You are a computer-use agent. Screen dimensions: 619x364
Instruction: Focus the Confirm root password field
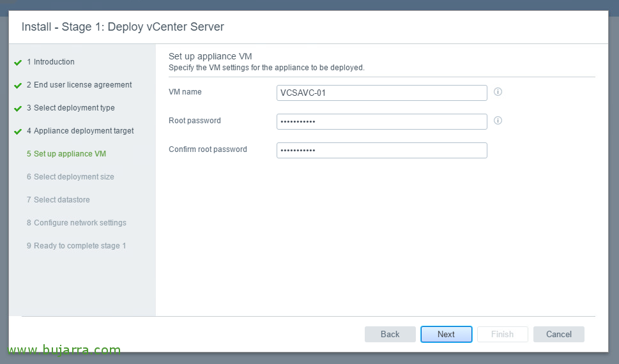(382, 151)
